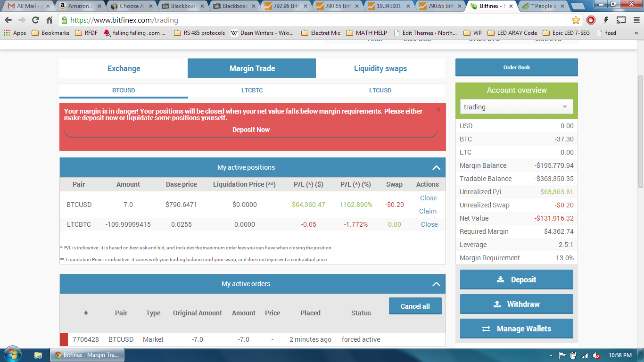Click the page vertical scrollbar thumb
The width and height of the screenshot is (644, 362).
[640, 132]
